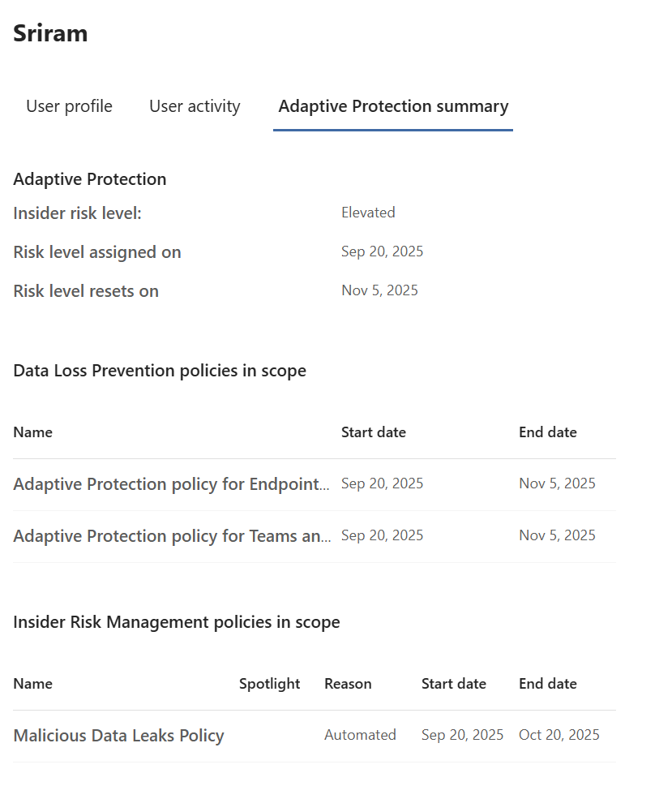This screenshot has width=672, height=799.
Task: Click the Spotlight column header
Action: pos(269,684)
